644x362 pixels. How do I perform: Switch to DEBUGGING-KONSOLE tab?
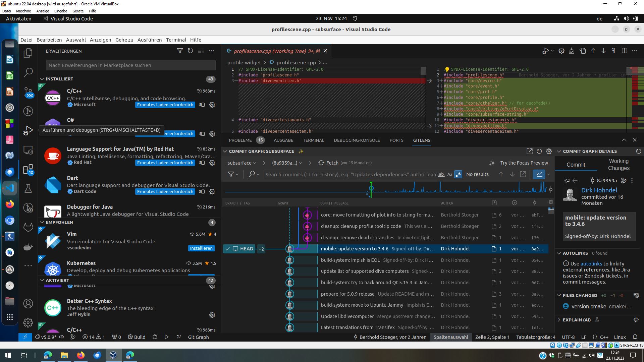point(357,140)
